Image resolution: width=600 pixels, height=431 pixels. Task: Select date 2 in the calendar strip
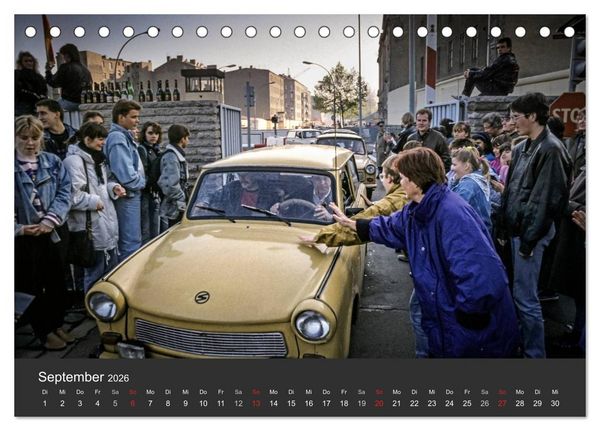(x=62, y=403)
